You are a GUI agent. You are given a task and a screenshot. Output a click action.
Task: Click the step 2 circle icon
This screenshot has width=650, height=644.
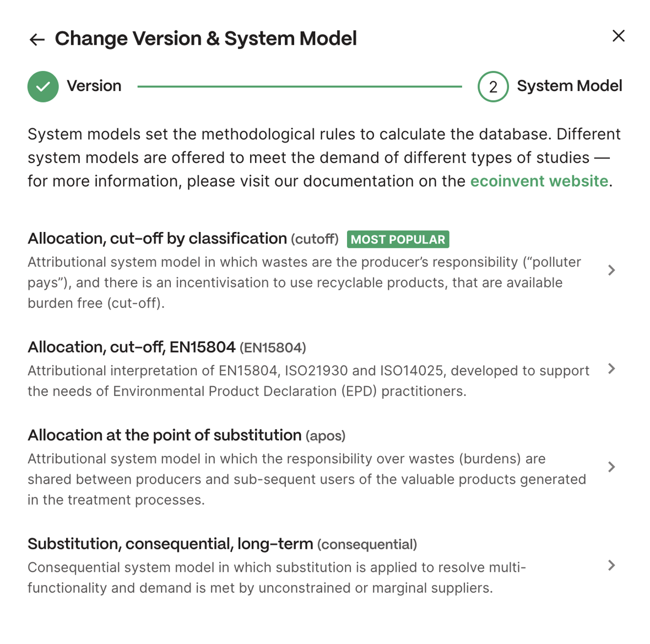pyautogui.click(x=493, y=86)
